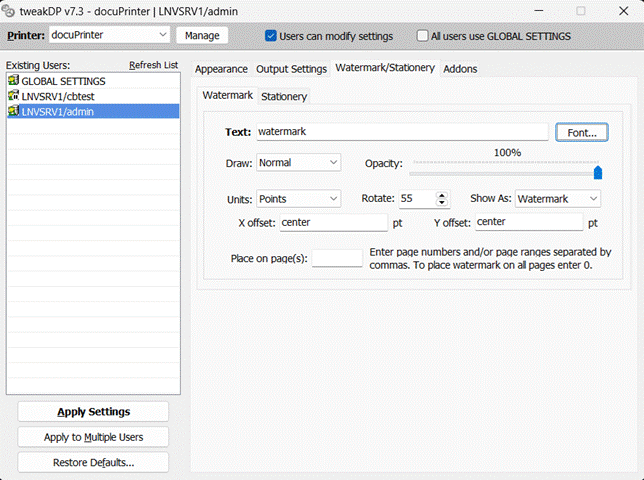Enable All users use GLOBAL SETTINGS
Screen dimensions: 644x480
[422, 36]
